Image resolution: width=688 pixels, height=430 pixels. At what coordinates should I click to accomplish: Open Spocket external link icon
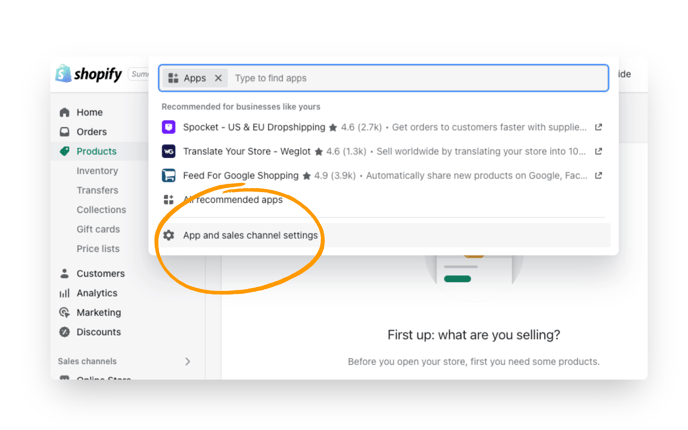click(x=598, y=127)
